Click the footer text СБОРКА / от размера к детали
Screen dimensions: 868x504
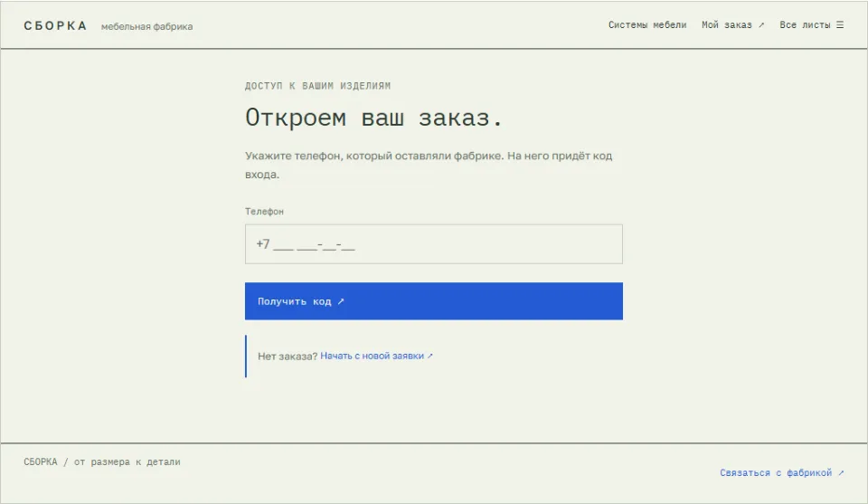click(102, 461)
